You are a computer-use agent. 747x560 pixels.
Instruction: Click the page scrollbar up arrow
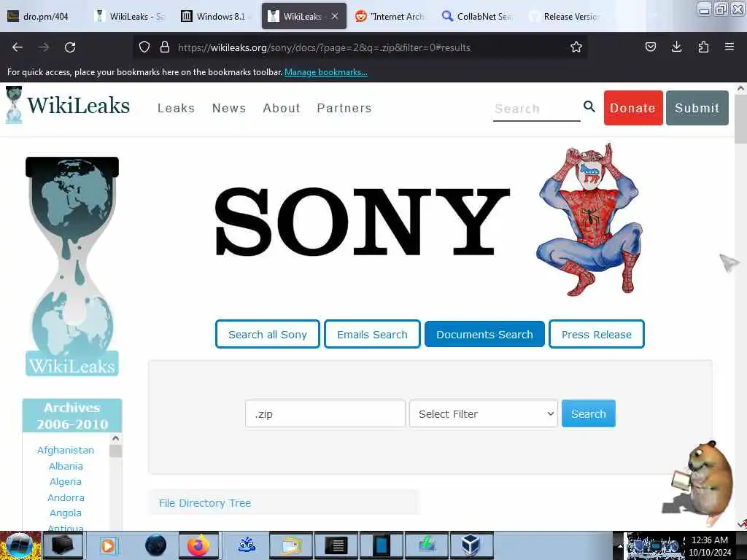click(x=740, y=88)
